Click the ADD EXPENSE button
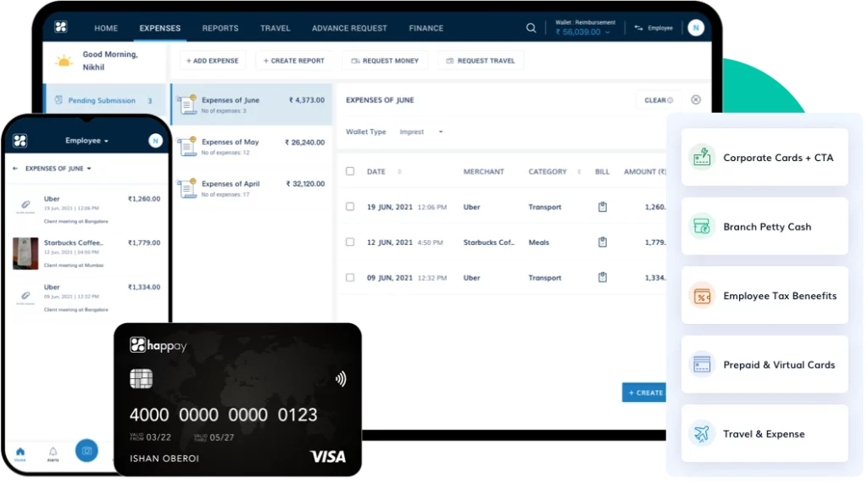 [213, 61]
